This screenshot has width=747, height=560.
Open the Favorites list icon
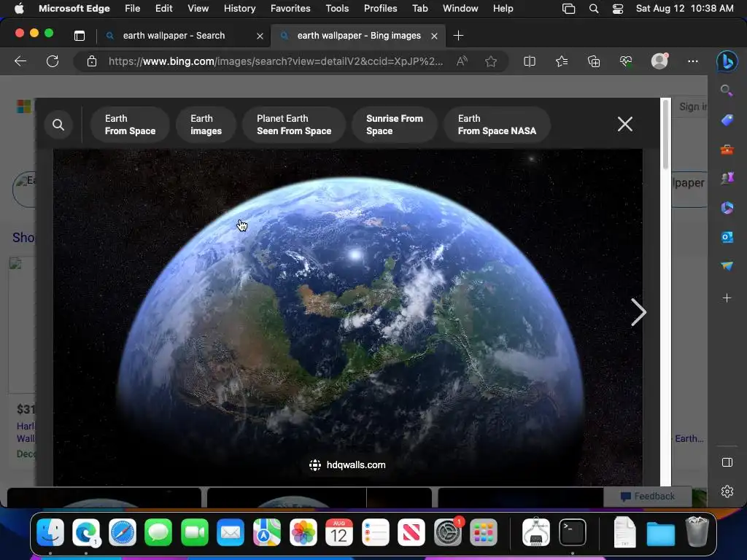(x=562, y=61)
